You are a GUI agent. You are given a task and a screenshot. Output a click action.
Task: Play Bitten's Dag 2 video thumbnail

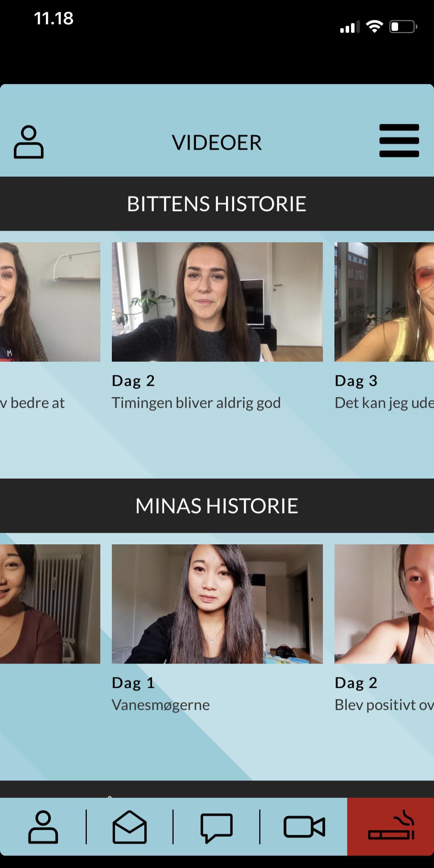pos(217,302)
